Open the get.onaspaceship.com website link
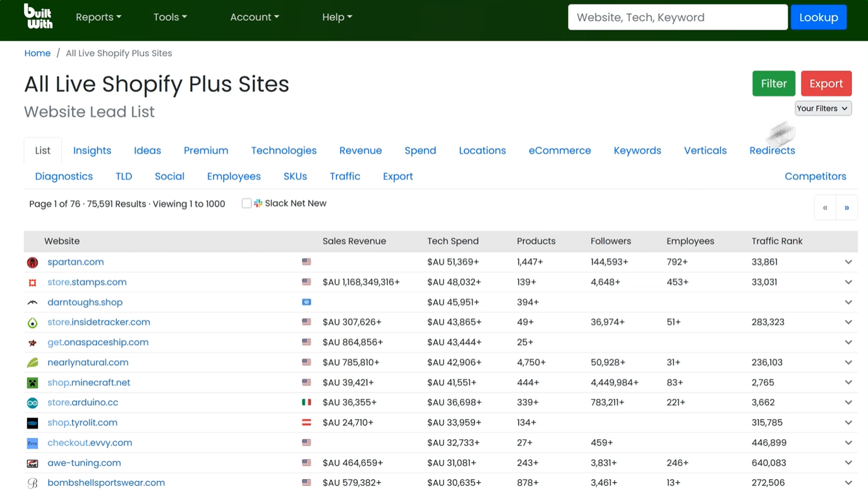The image size is (868, 491). (98, 342)
